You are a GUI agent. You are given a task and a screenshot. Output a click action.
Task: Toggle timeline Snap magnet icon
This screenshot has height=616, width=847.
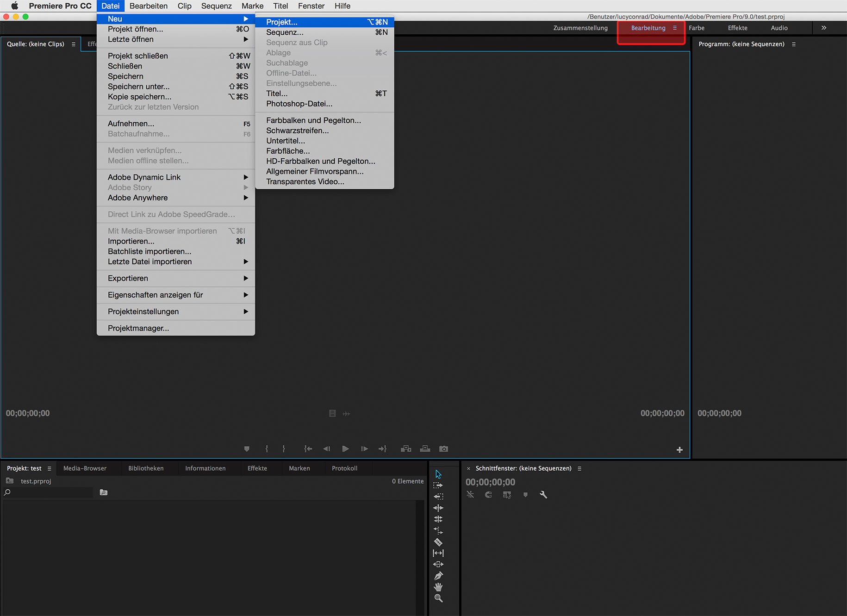click(488, 495)
